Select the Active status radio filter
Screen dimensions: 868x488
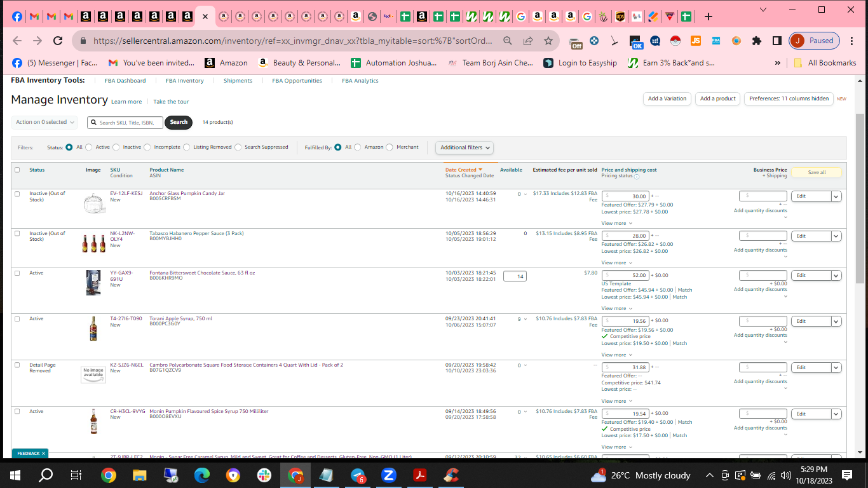click(89, 147)
